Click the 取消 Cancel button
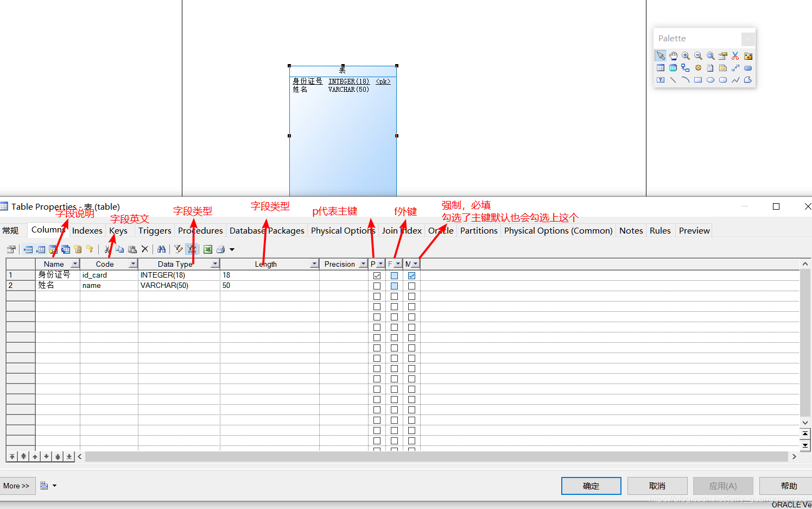 pyautogui.click(x=657, y=486)
